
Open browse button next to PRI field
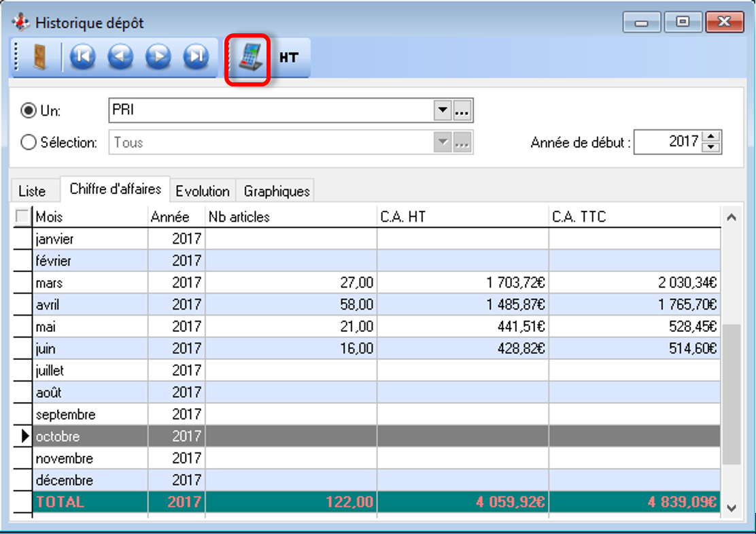coord(463,110)
